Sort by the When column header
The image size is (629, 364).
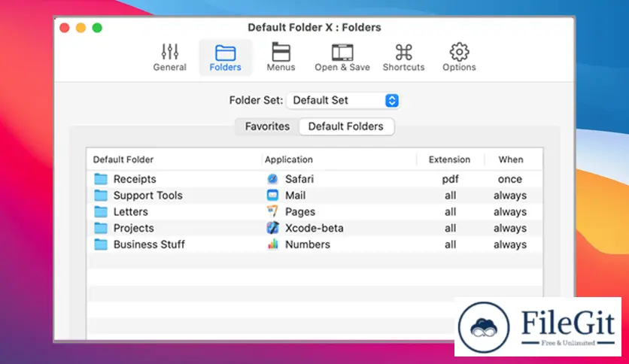(x=511, y=159)
